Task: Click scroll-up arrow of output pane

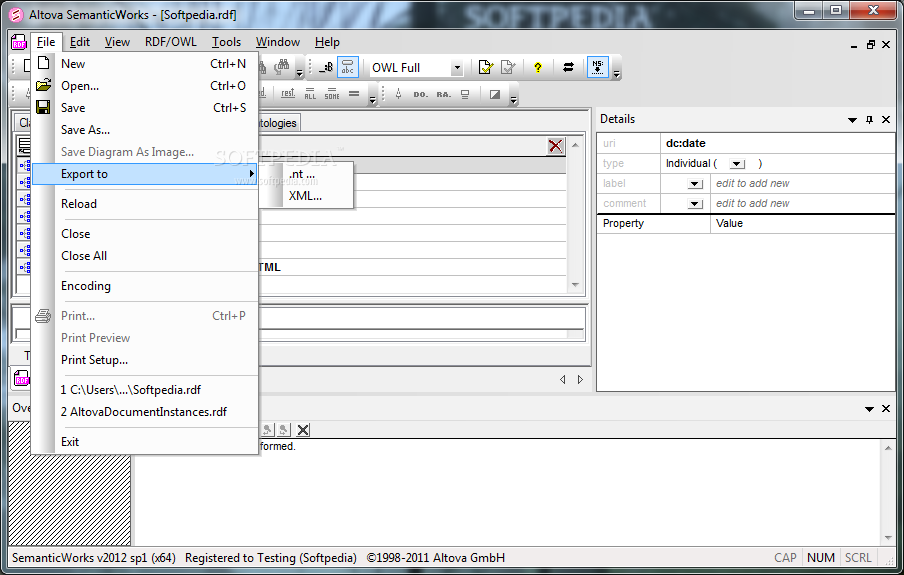Action: pos(888,448)
